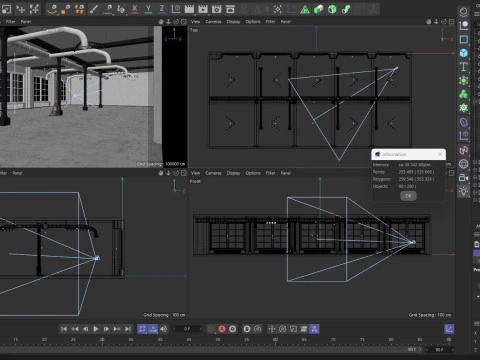
Task: Add a Cube primitive from right palette
Action: click(463, 53)
